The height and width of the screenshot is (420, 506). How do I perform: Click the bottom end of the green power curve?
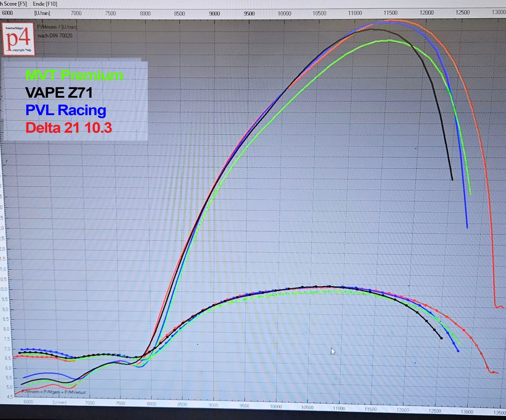click(x=470, y=193)
